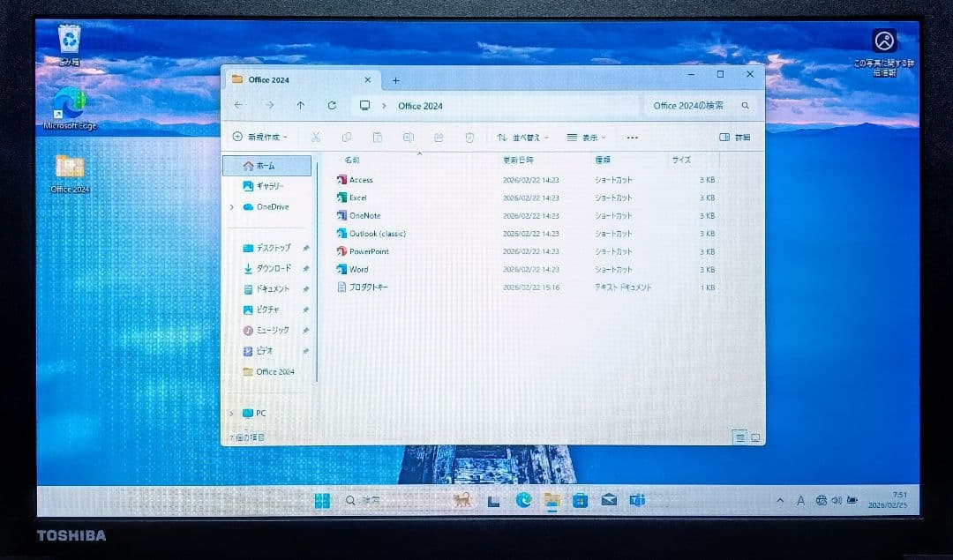The width and height of the screenshot is (953, 560).
Task: Toggle the 詳細 details pane
Action: (736, 138)
